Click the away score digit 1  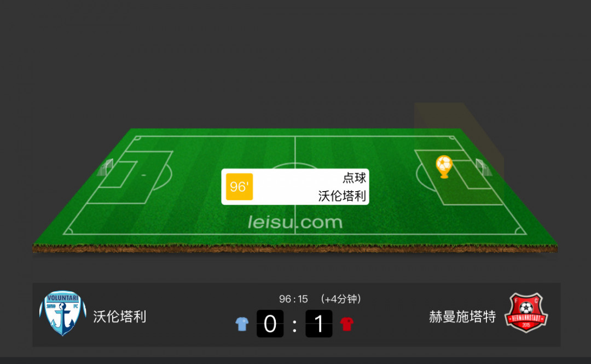(x=319, y=323)
